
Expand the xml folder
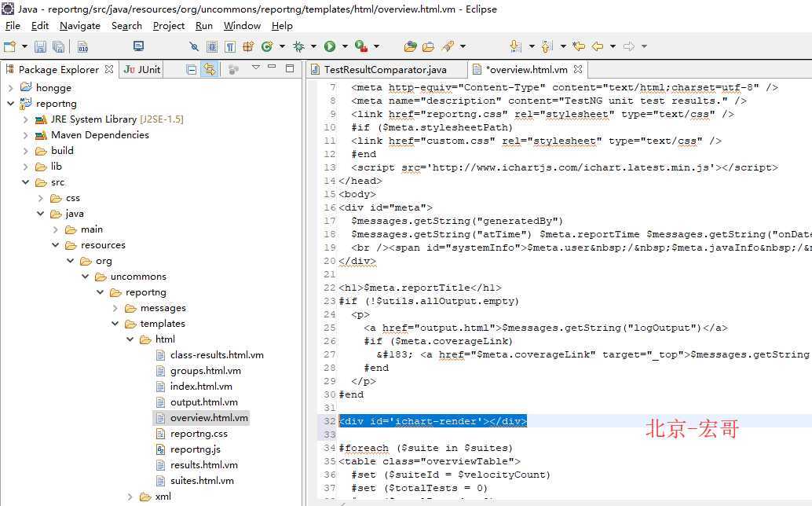pyautogui.click(x=130, y=497)
